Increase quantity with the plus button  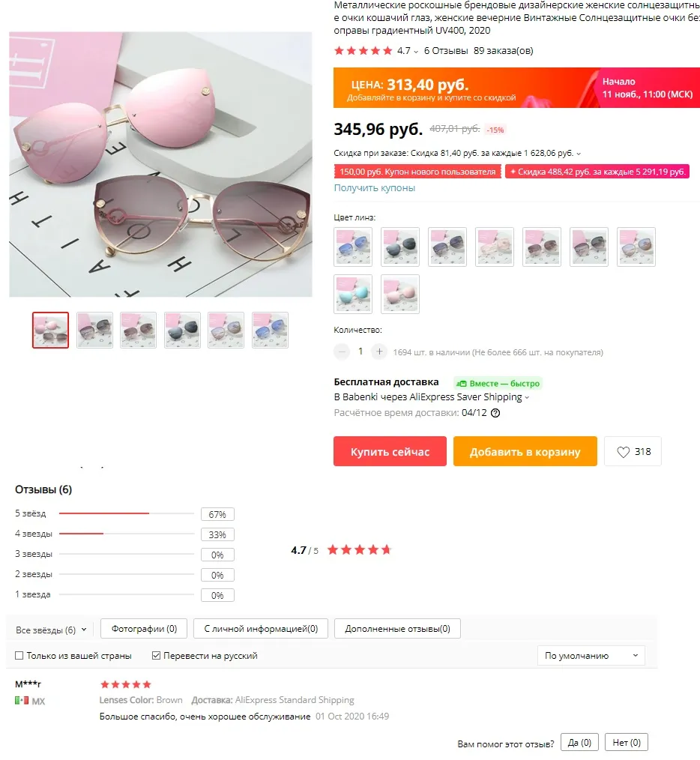tap(379, 352)
